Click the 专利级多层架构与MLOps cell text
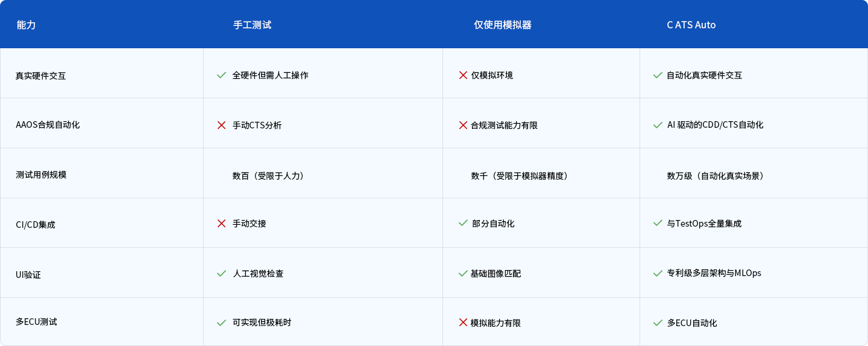This screenshot has height=346, width=868. coord(714,273)
